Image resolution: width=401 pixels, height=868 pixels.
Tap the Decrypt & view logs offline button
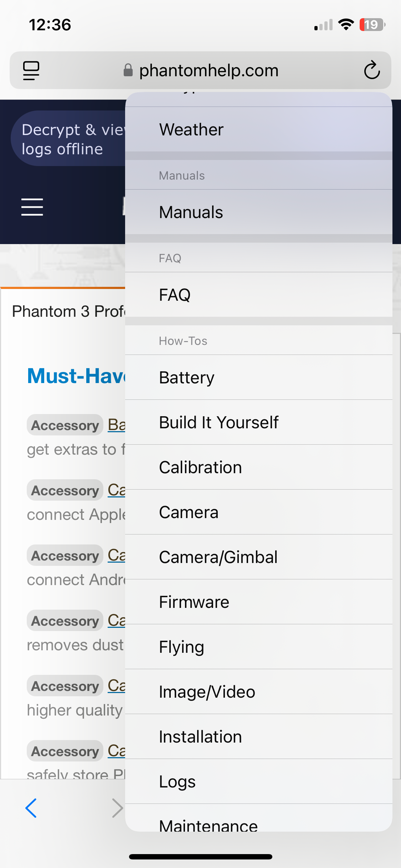point(68,138)
